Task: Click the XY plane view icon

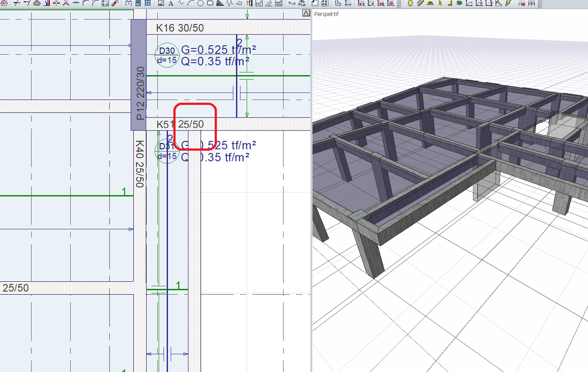Action: point(361,3)
